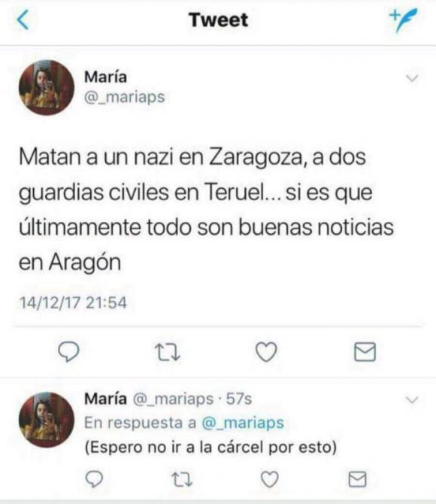Open María's display name on main tweet
Viewport: 436px width, 504px height.
105,77
